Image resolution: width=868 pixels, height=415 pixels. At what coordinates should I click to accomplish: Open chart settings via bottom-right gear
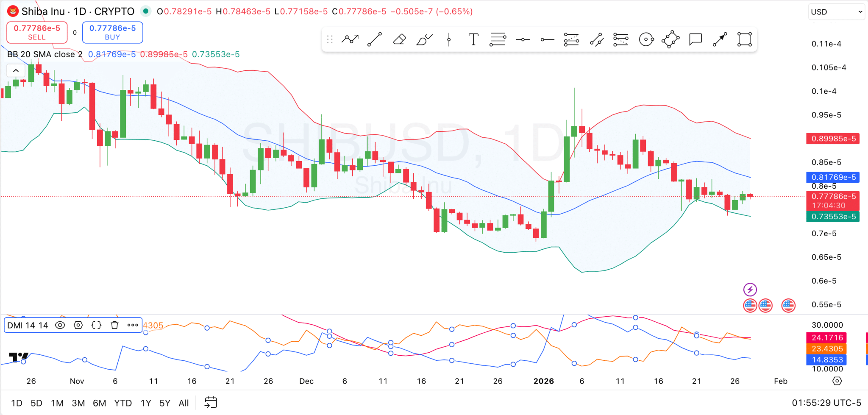[x=837, y=381]
